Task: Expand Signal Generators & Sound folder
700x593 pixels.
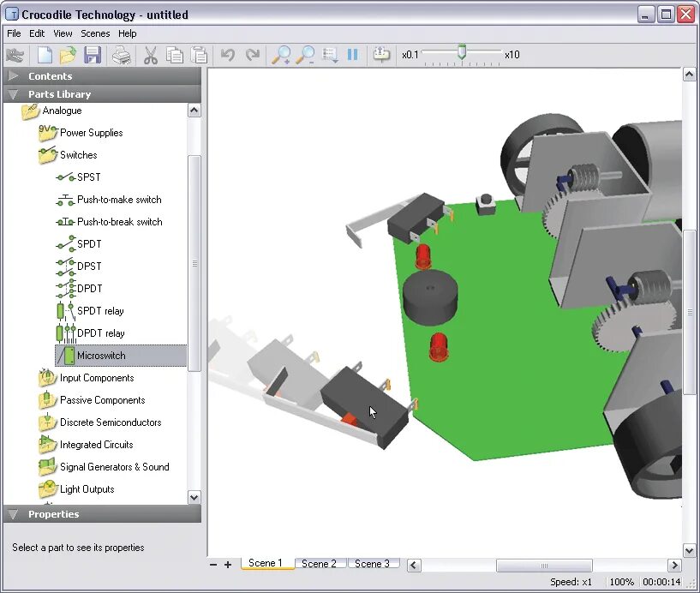Action: coord(104,467)
